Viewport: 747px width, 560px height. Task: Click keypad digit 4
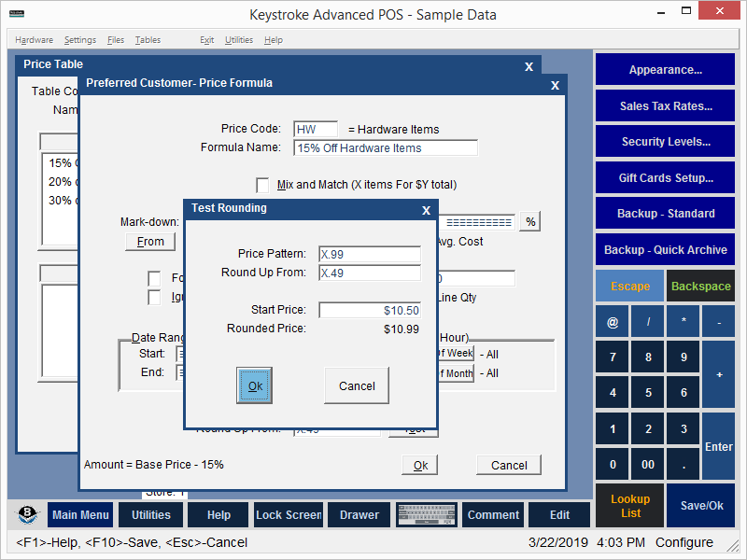(613, 392)
